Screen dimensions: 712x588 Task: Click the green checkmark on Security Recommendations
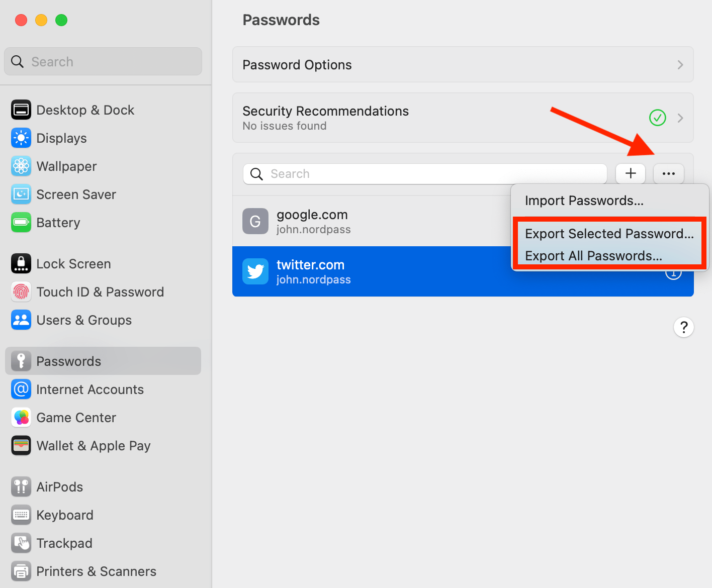tap(657, 118)
